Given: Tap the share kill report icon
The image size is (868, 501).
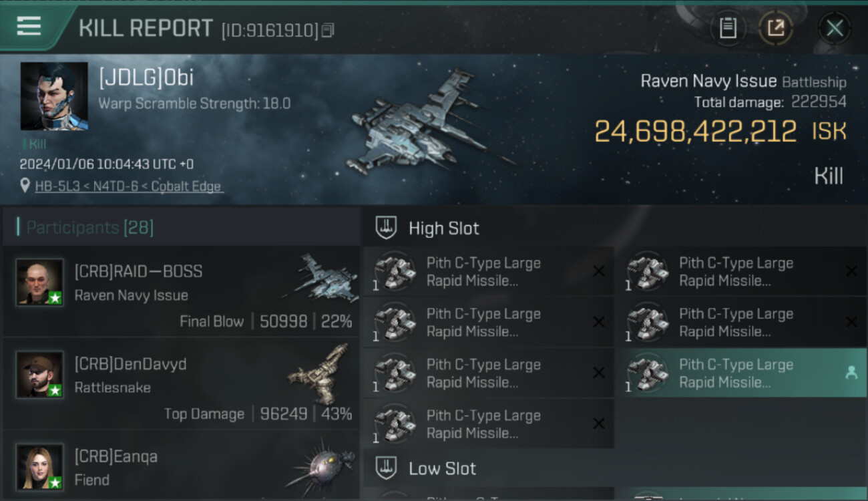Looking at the screenshot, I should point(775,28).
